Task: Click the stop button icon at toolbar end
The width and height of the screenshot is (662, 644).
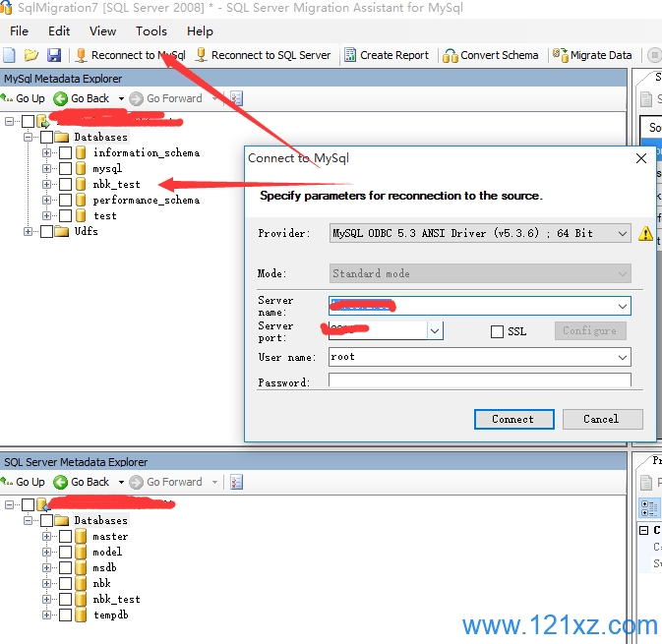Action: point(654,55)
